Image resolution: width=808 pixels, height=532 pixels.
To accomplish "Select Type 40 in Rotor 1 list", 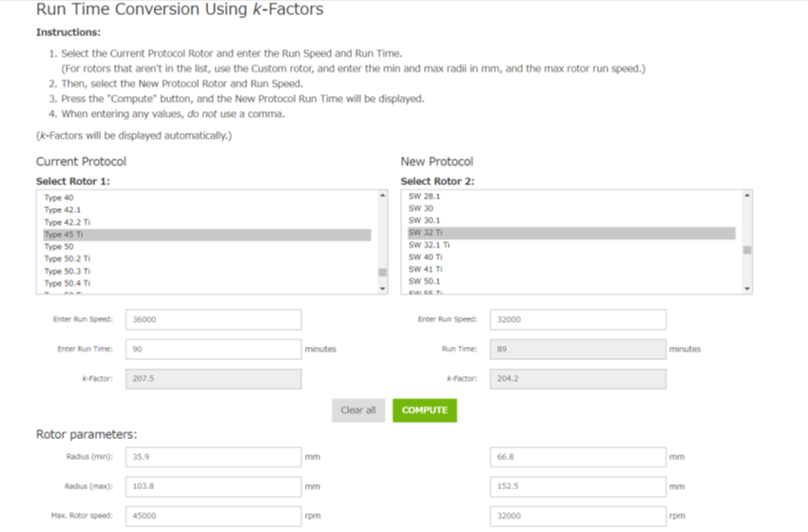I will 207,198.
